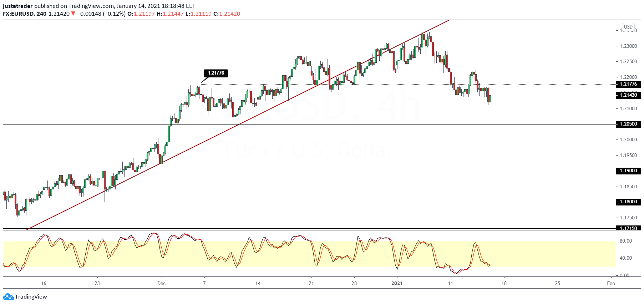Viewport: 644px width, 305px height.
Task: Click the 1.20500 horizontal line price tag
Action: 628,124
